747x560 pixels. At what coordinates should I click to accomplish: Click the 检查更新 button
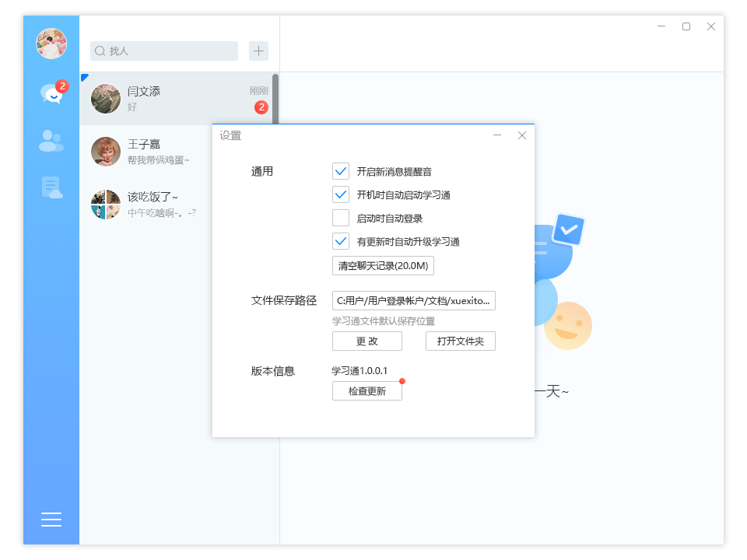tap(367, 391)
